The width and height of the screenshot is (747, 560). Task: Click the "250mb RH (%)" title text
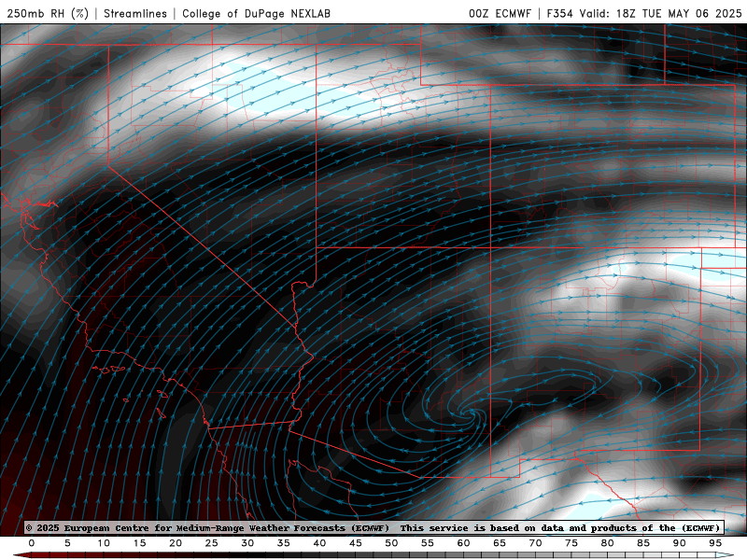tap(48, 13)
